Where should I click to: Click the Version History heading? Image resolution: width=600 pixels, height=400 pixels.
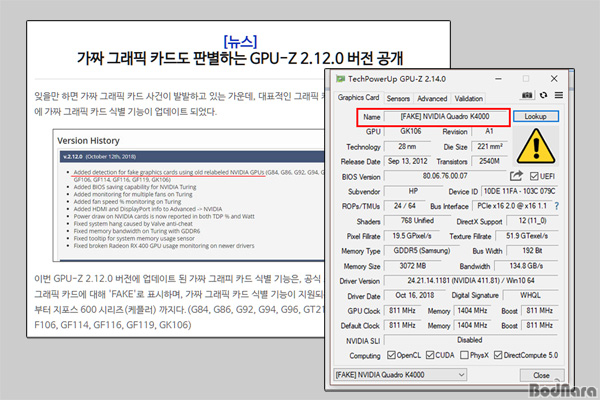pos(88,141)
